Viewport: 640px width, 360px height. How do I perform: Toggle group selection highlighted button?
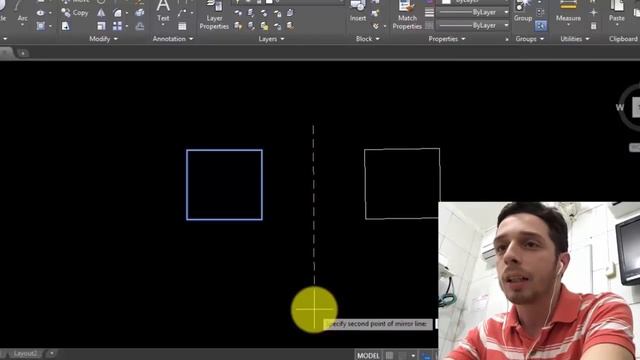coord(540,27)
